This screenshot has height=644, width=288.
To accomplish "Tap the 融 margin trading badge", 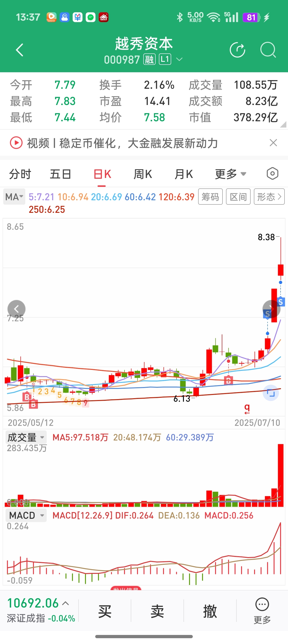I will 150,59.
